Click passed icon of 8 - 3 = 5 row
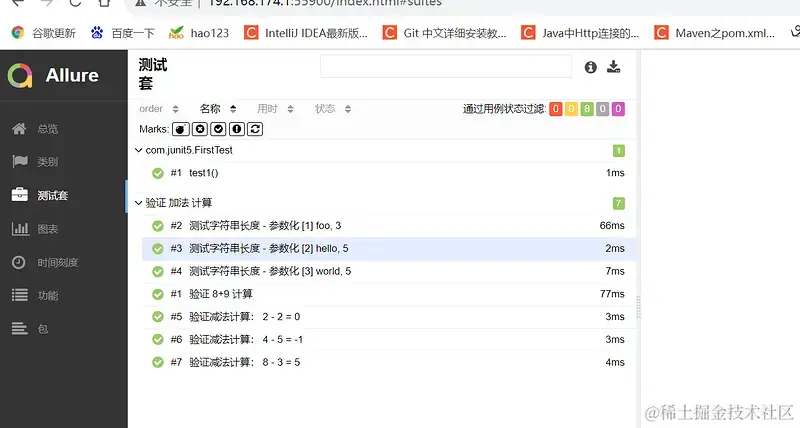The image size is (800, 428). tap(158, 363)
